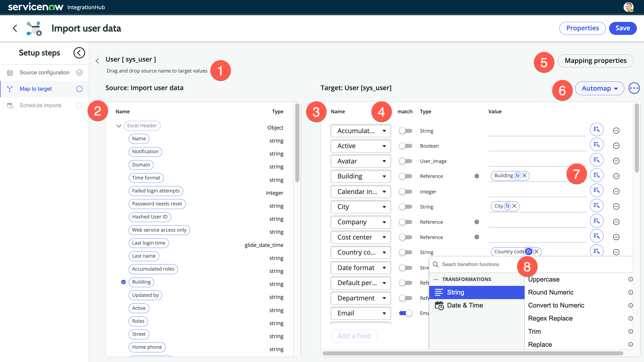Open the data pill picker for Accumulated row

click(x=597, y=130)
